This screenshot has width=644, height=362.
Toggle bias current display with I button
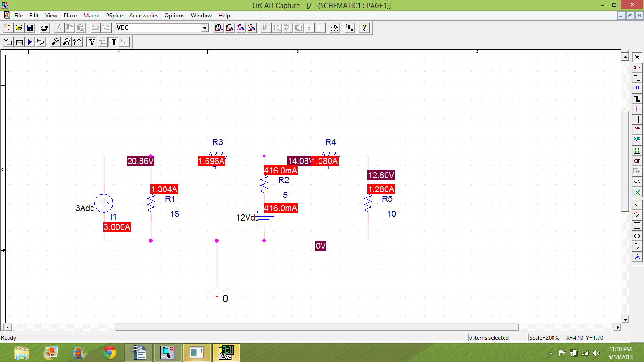click(113, 41)
